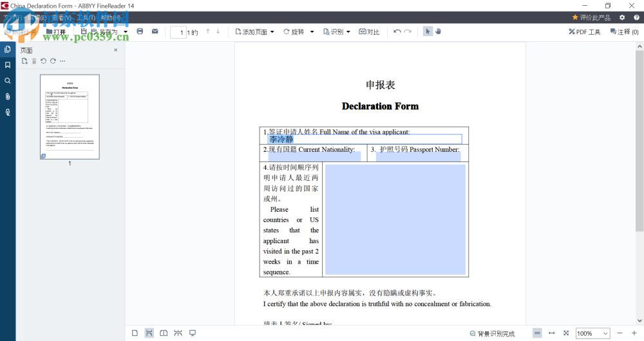Expand the 另存为 dropdown arrow
This screenshot has width=644, height=341.
point(126,32)
